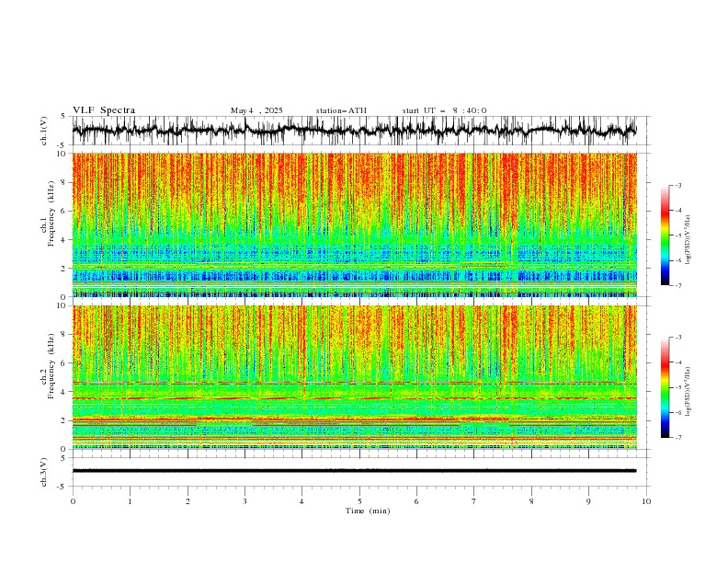Click the ch.1 spectrogram panel

355,224
